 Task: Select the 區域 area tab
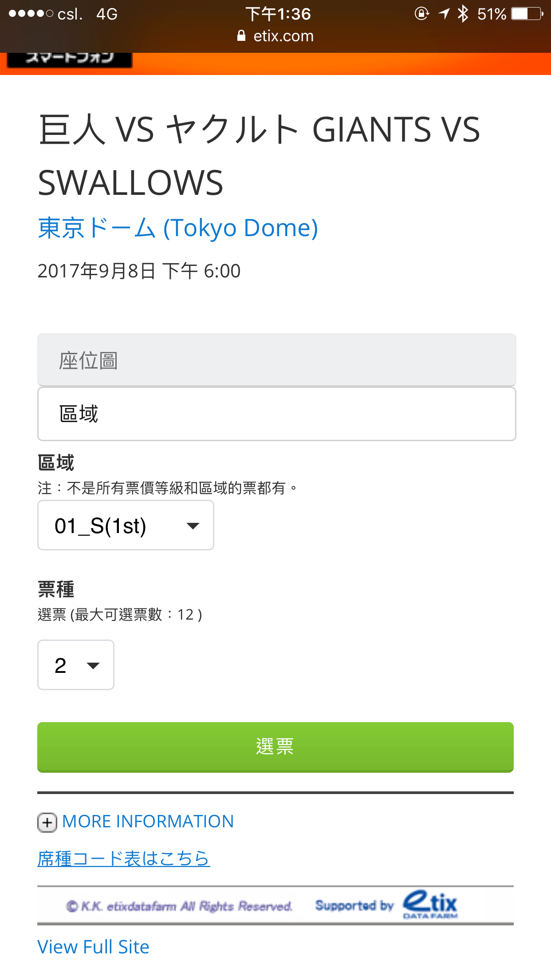[276, 414]
